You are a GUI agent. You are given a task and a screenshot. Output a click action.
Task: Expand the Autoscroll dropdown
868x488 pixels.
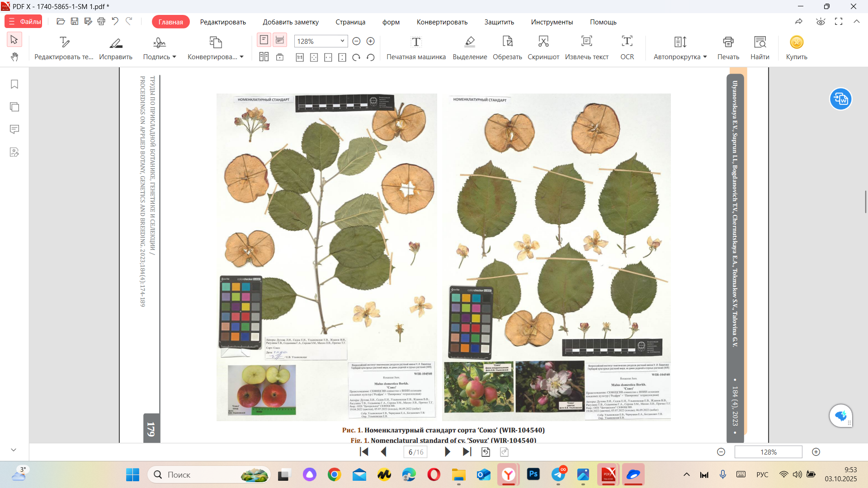click(705, 57)
